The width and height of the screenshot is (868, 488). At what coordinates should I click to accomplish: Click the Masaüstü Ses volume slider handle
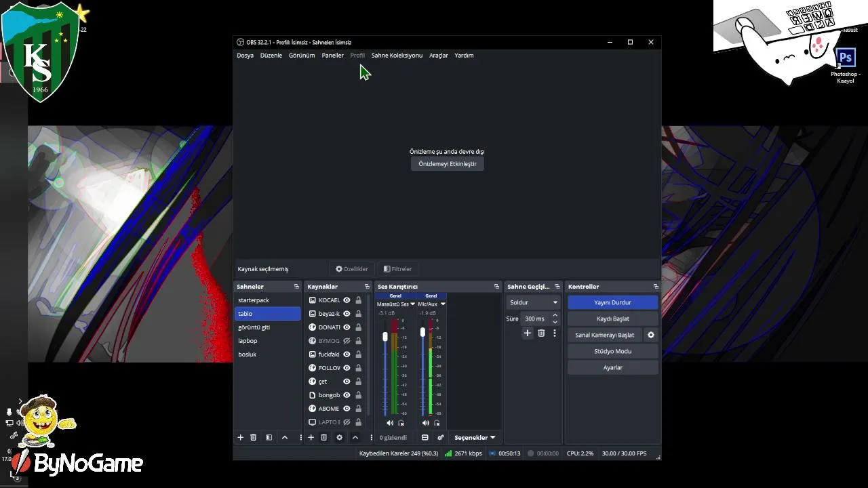pos(385,336)
